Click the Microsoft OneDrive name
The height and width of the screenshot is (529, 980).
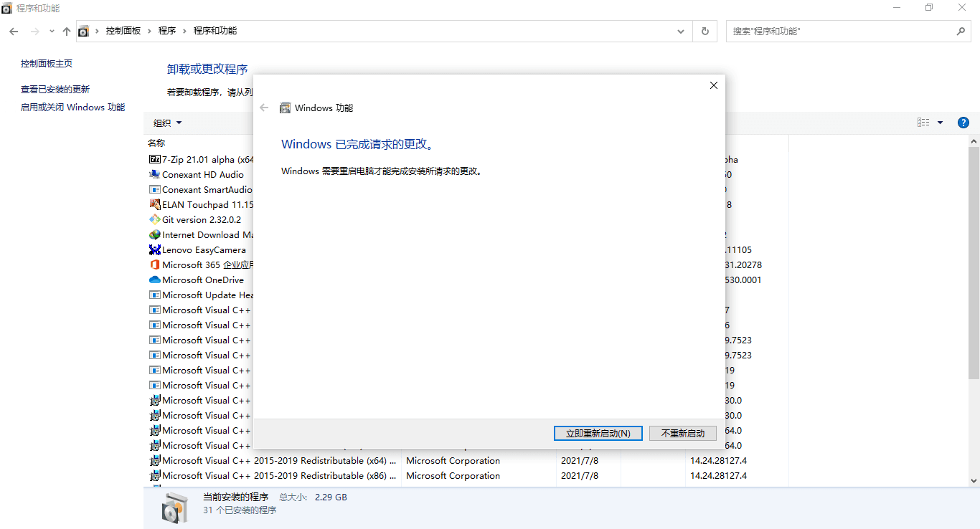203,280
